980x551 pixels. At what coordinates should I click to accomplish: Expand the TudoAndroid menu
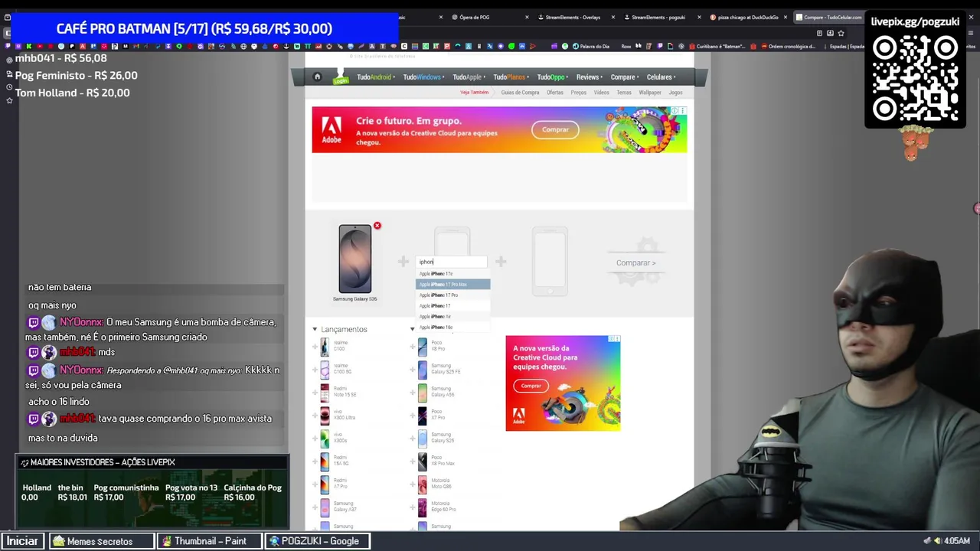(375, 77)
